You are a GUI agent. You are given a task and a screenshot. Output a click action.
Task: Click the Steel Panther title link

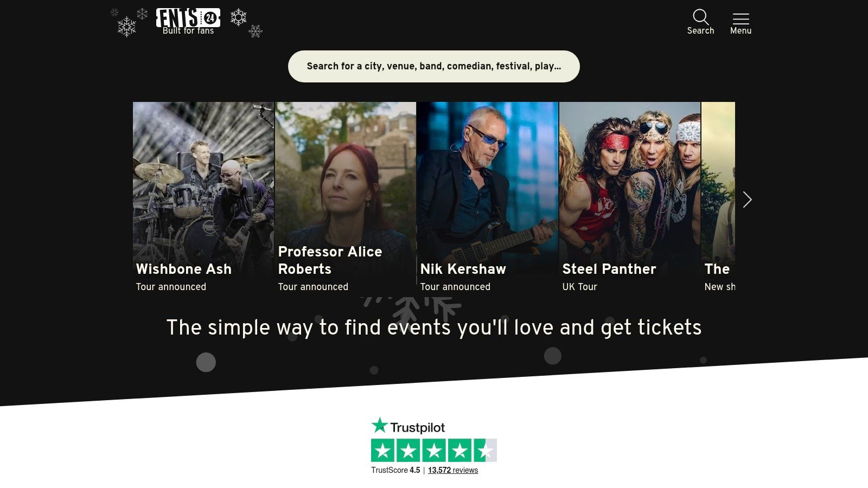(x=609, y=269)
